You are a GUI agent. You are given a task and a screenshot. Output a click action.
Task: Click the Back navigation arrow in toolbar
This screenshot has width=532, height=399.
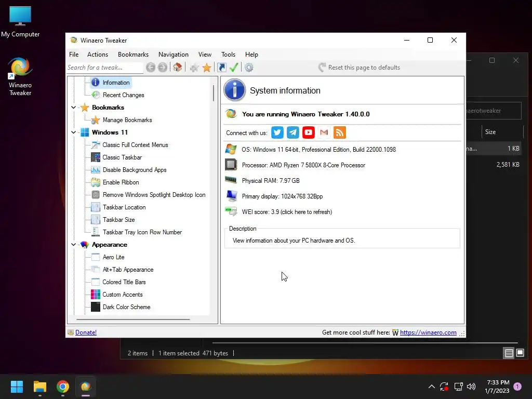point(151,68)
